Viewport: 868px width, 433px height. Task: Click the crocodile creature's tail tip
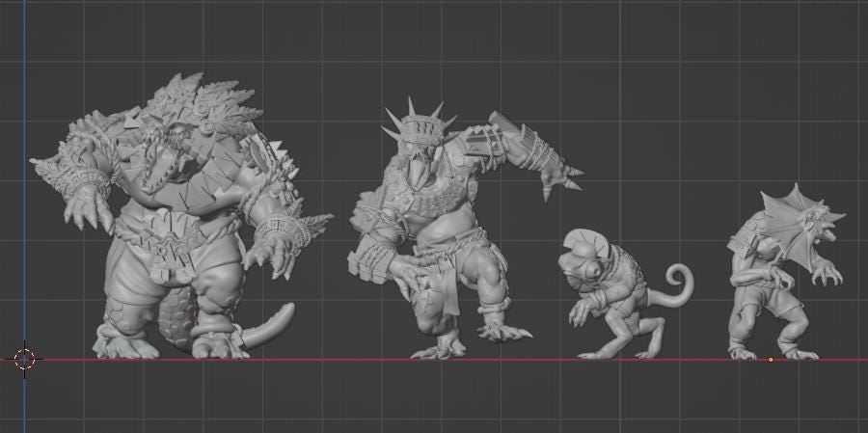[x=287, y=311]
